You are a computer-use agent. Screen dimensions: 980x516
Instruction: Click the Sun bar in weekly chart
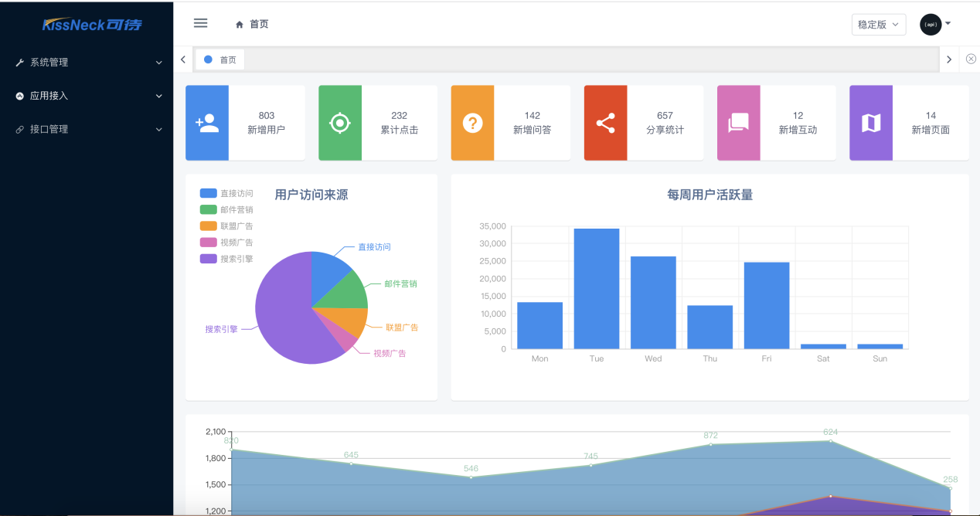tap(880, 347)
